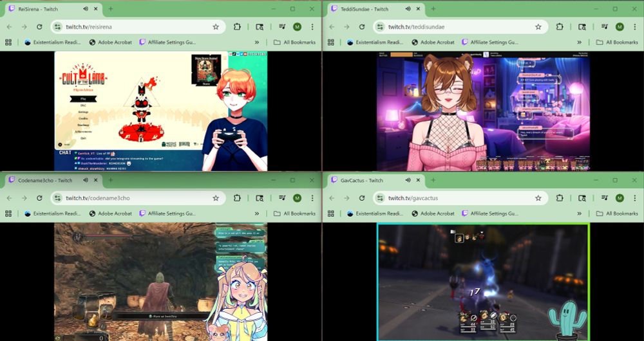Focus the twitch.tv/gavcactus address bar
Image resolution: width=644 pixels, height=341 pixels.
click(460, 198)
